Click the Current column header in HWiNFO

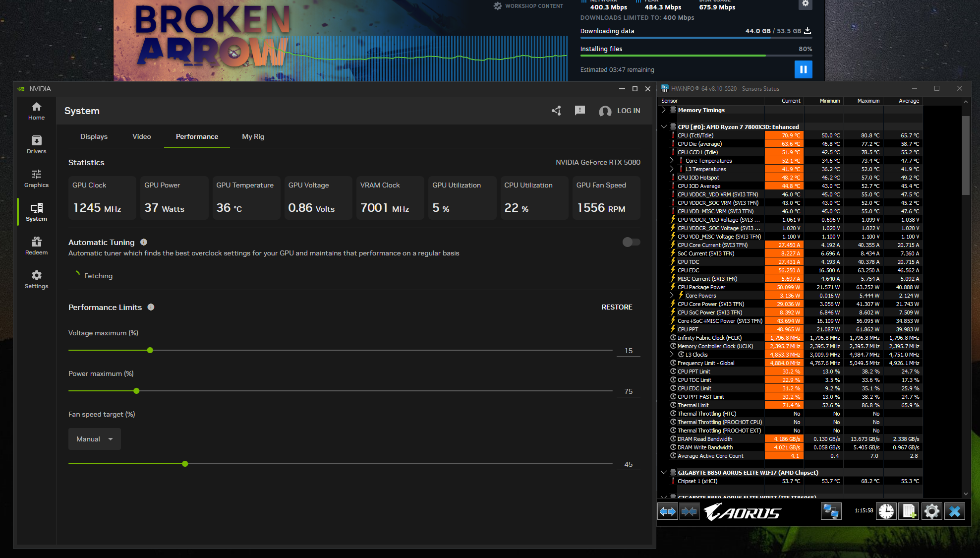[x=784, y=101]
